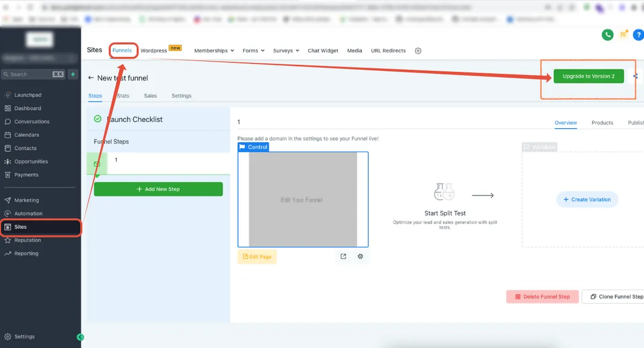Select the Products tab
This screenshot has height=348, width=644.
[602, 123]
